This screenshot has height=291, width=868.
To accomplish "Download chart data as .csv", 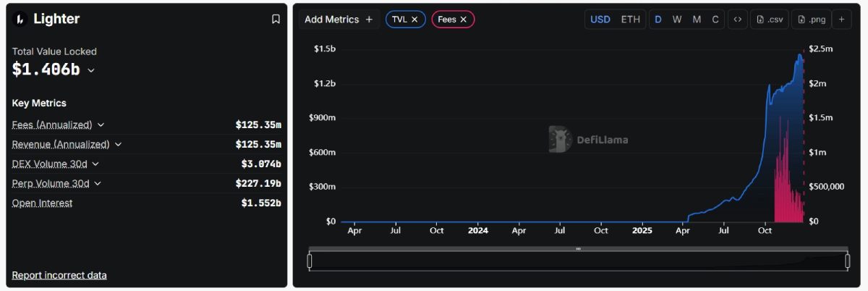I will (x=770, y=20).
